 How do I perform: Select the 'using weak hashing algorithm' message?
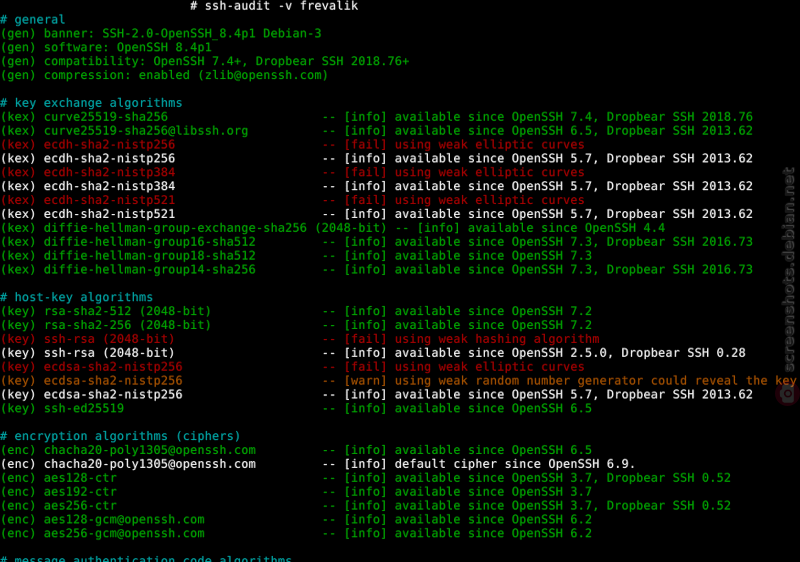point(497,339)
